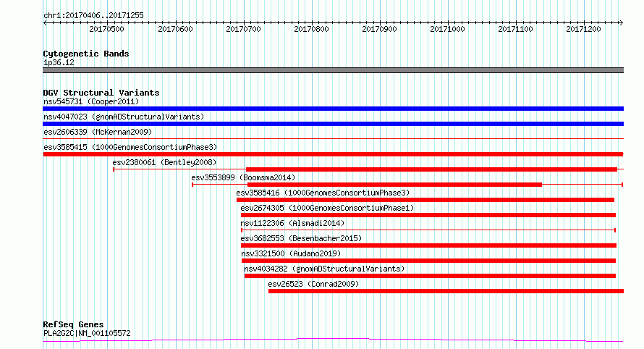The image size is (644, 349).
Task: Open the esv3585416 (1000GenomesConsortiumPhase3) label
Action: 323,193
